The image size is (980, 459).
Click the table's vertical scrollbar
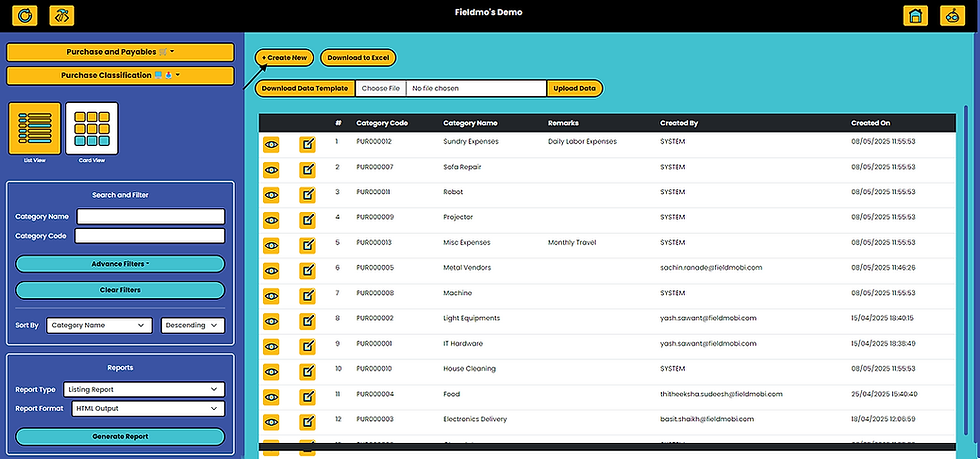coord(965,269)
